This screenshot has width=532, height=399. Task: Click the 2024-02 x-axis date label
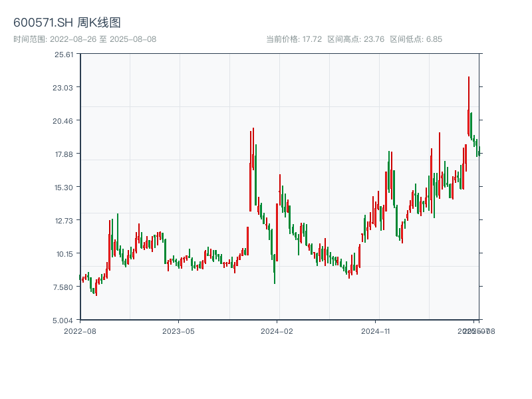tap(277, 331)
